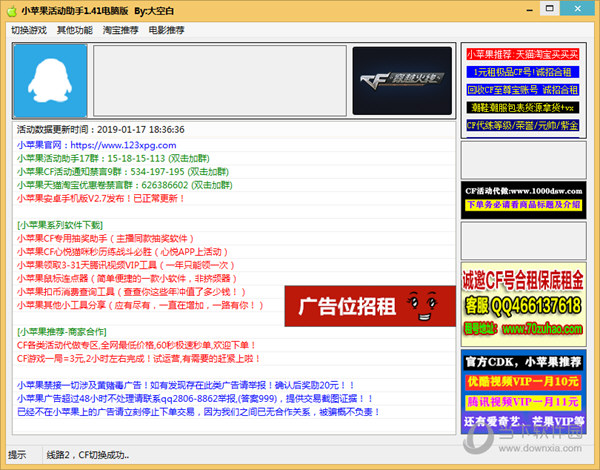Click the 小苹果推荐:天猫淘宝买买买 button

[x=528, y=53]
